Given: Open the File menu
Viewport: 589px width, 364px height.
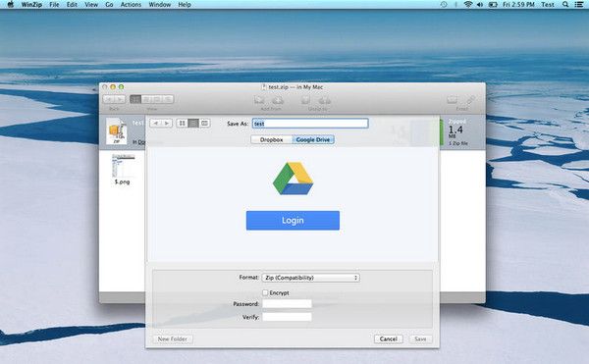Looking at the screenshot, I should tap(54, 5).
